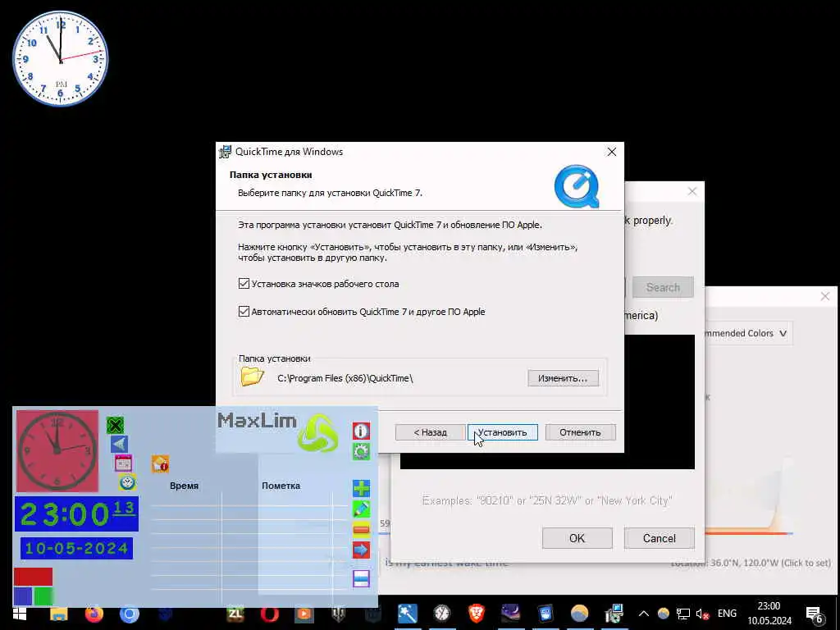This screenshot has height=630, width=840.
Task: Click the green color swatch in MaxLim
Action: (43, 596)
